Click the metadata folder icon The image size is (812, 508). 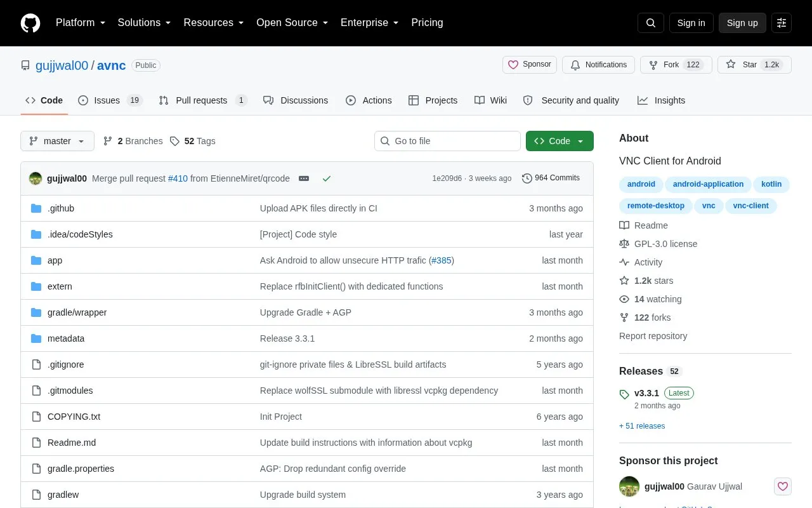pyautogui.click(x=36, y=338)
